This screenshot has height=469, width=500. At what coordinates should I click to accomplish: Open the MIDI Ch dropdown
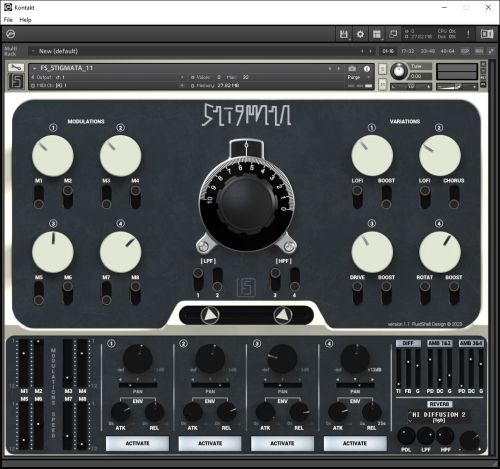[x=107, y=86]
